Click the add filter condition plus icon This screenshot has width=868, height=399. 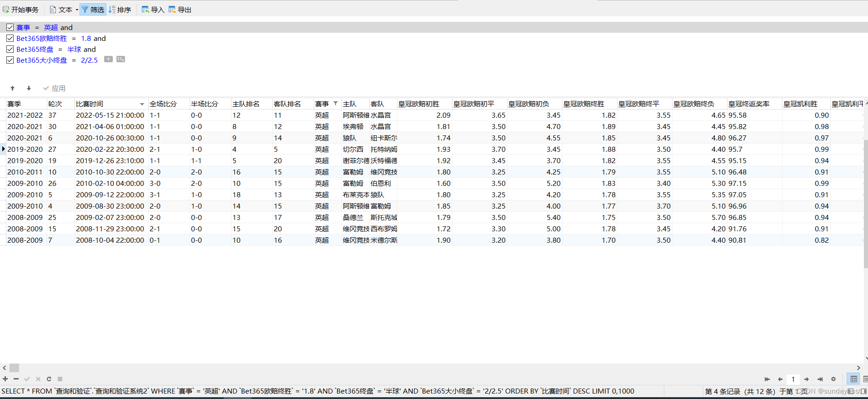pos(108,59)
